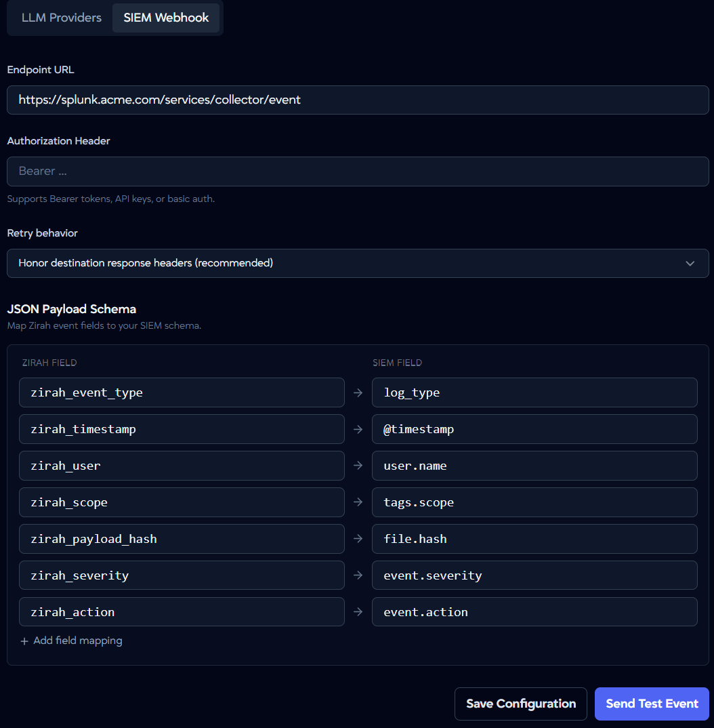
Task: Click the plus icon beside Add field mapping
Action: tap(24, 641)
